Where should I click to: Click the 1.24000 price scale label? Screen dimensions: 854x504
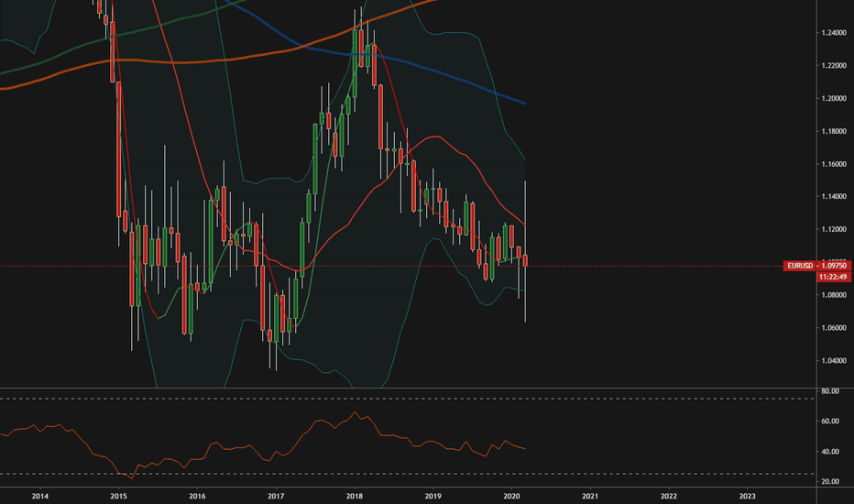pos(834,33)
